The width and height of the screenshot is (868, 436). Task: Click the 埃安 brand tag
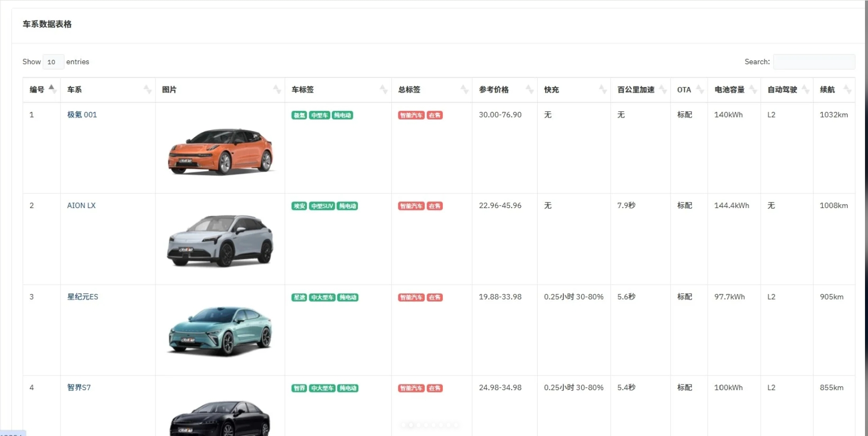click(299, 206)
